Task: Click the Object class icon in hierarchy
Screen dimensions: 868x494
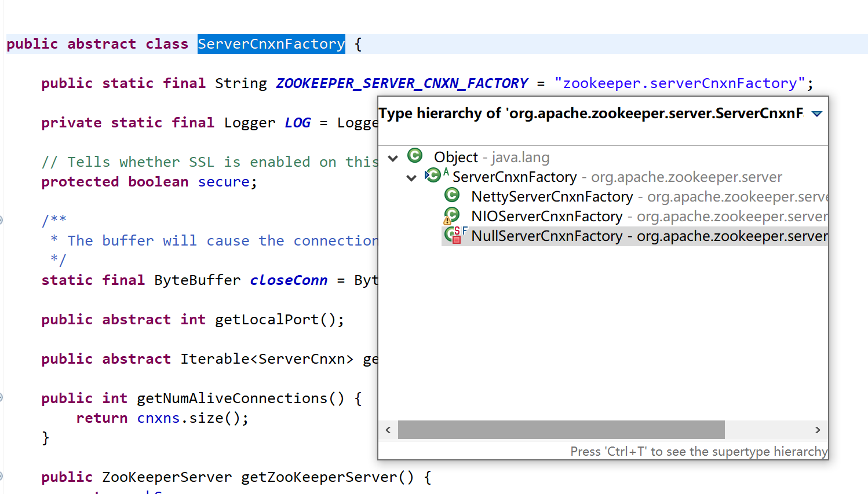Action: pos(415,156)
